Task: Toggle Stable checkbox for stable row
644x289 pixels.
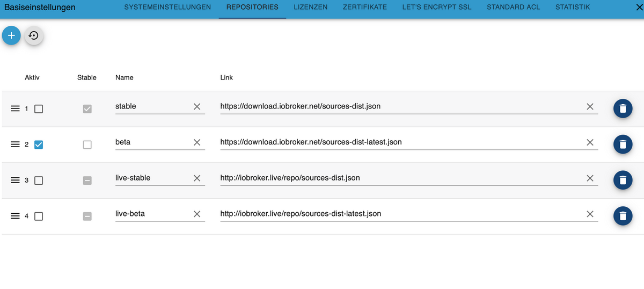Action: (x=87, y=109)
